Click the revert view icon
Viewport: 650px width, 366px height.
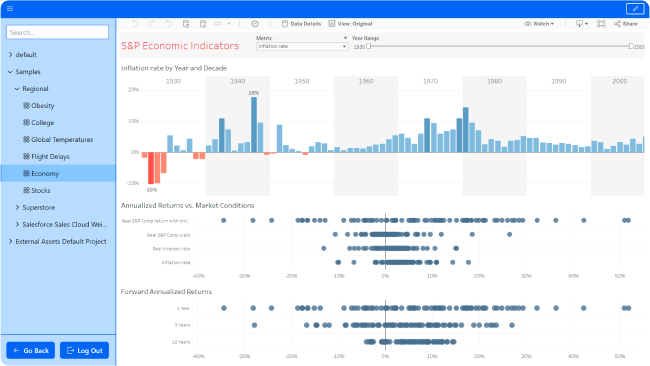tap(169, 24)
